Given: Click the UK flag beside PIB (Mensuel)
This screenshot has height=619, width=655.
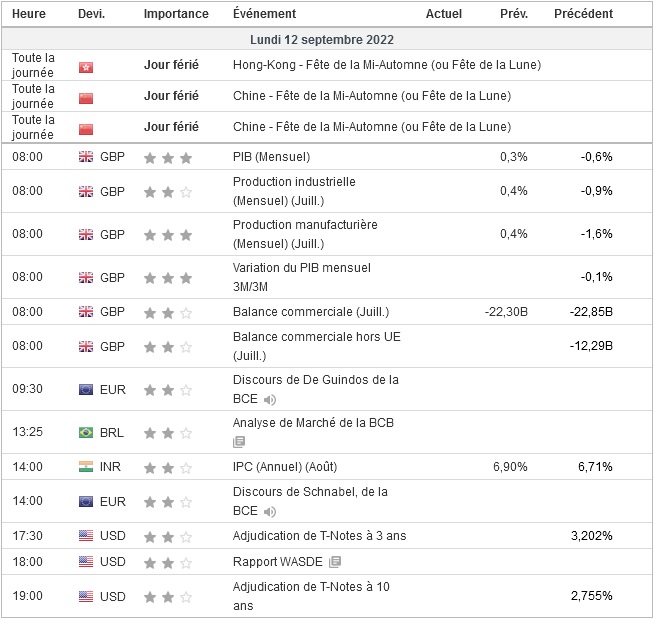Looking at the screenshot, I should click(x=85, y=157).
